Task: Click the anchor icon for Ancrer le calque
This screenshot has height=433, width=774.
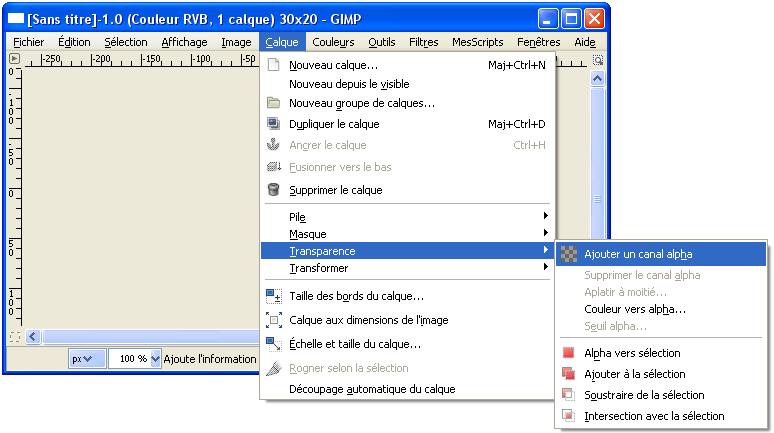Action: [x=273, y=145]
